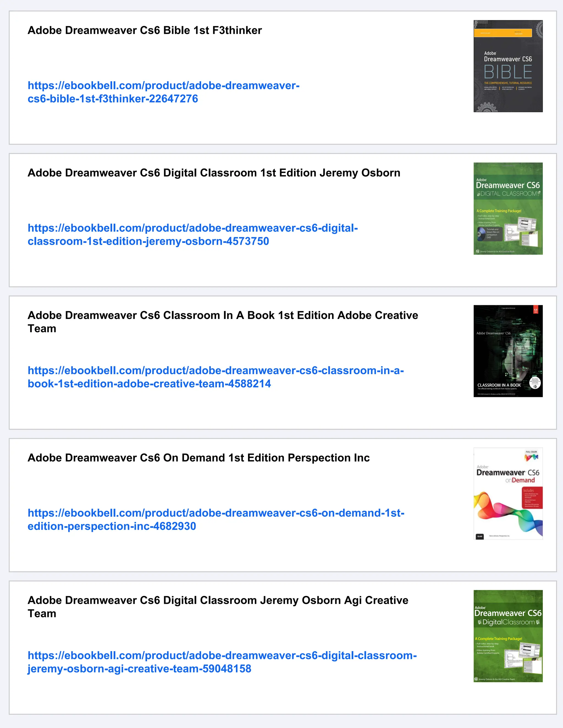563x728 pixels.
Task: Open the On Demand Perspection Inc link
Action: tap(216, 519)
